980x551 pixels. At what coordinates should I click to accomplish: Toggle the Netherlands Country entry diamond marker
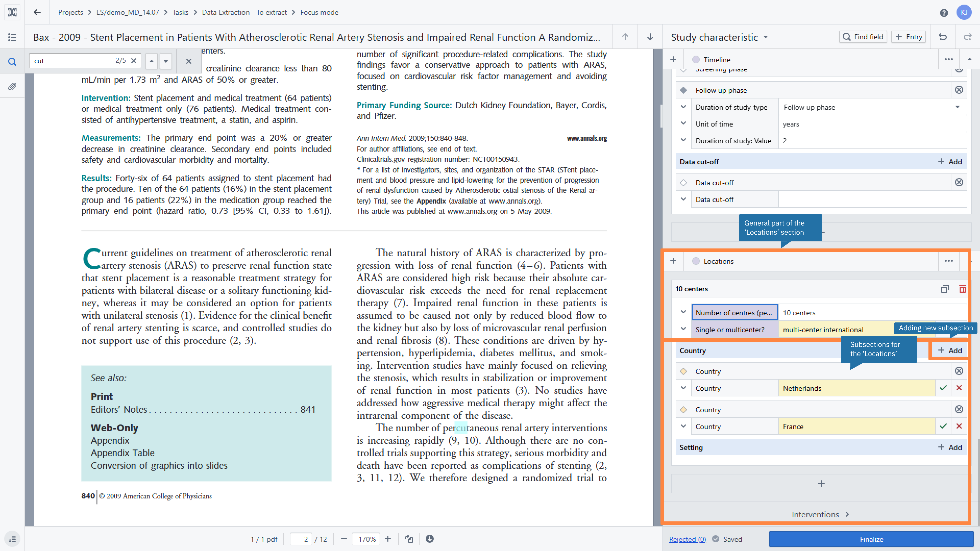(x=684, y=371)
